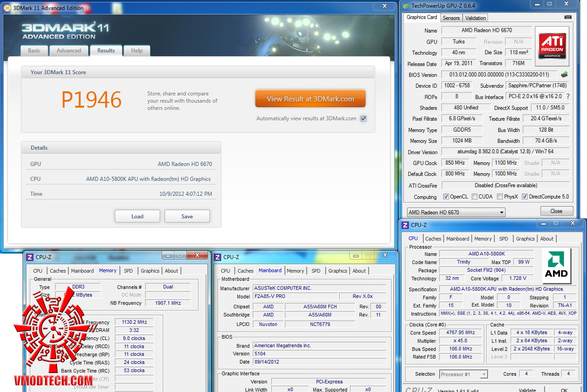Click the Core Voltage value 1.728 V
The height and width of the screenshot is (392, 587).
tap(517, 278)
